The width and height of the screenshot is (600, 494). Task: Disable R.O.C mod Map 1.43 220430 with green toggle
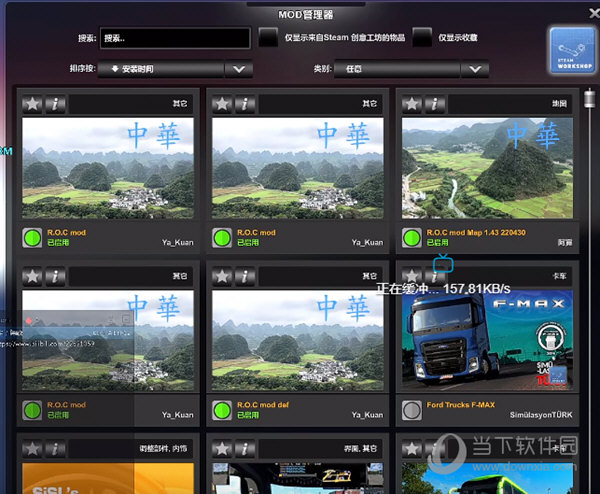point(412,238)
